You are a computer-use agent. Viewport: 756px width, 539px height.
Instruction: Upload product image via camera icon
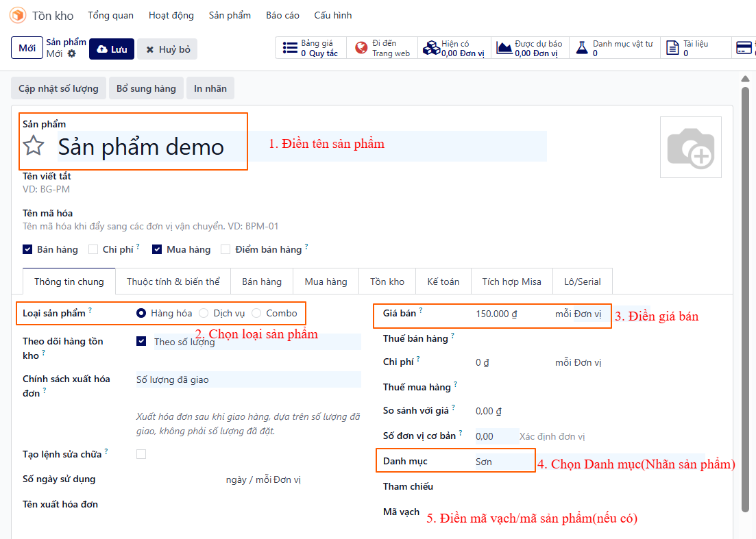click(690, 148)
